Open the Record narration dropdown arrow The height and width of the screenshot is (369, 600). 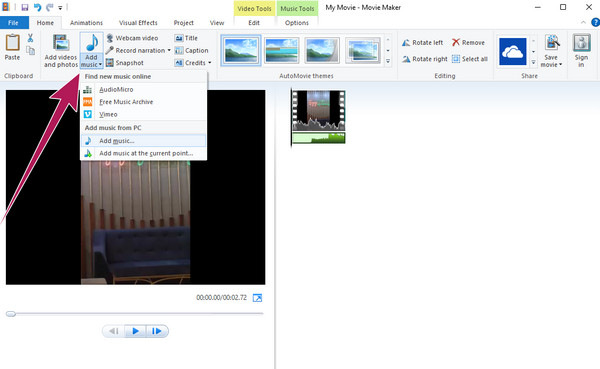click(169, 50)
